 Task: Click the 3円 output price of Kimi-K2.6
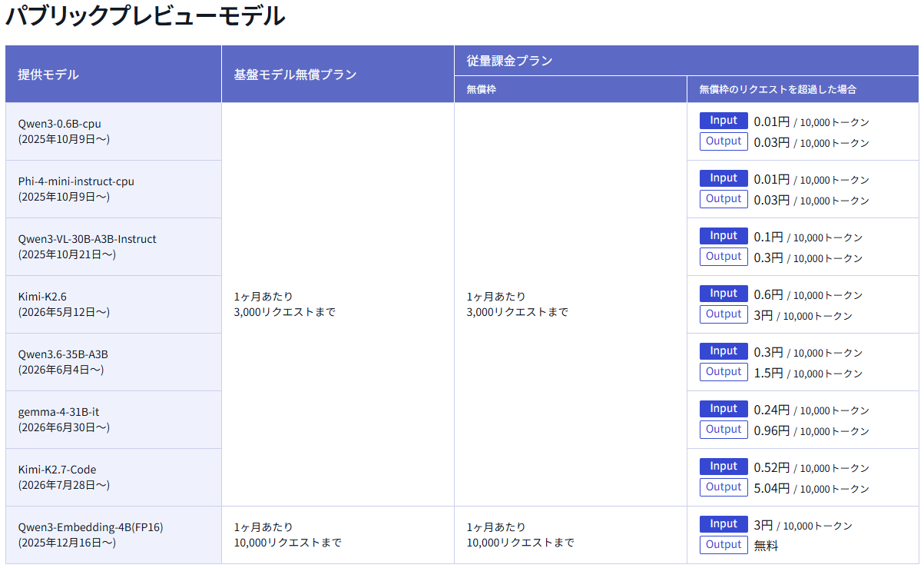(x=763, y=315)
